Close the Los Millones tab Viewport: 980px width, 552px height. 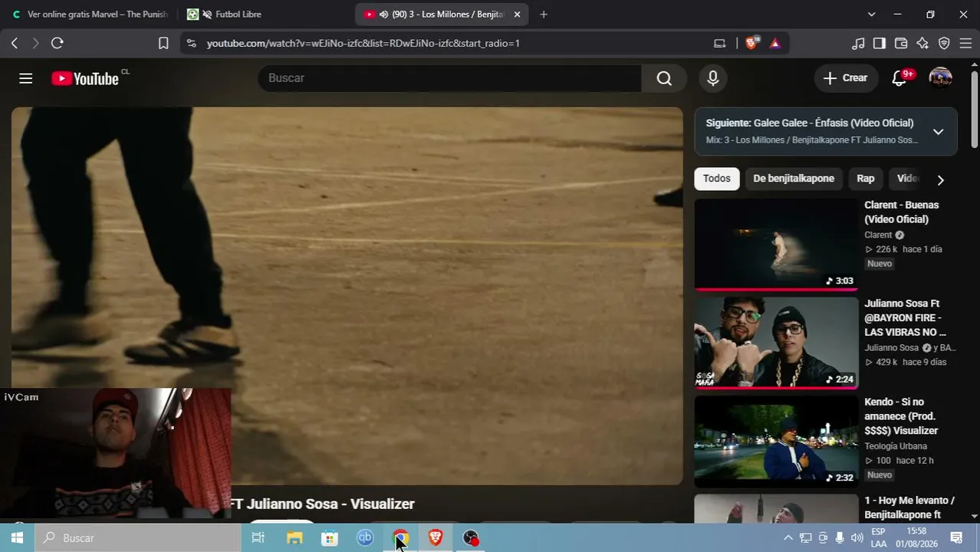click(517, 14)
